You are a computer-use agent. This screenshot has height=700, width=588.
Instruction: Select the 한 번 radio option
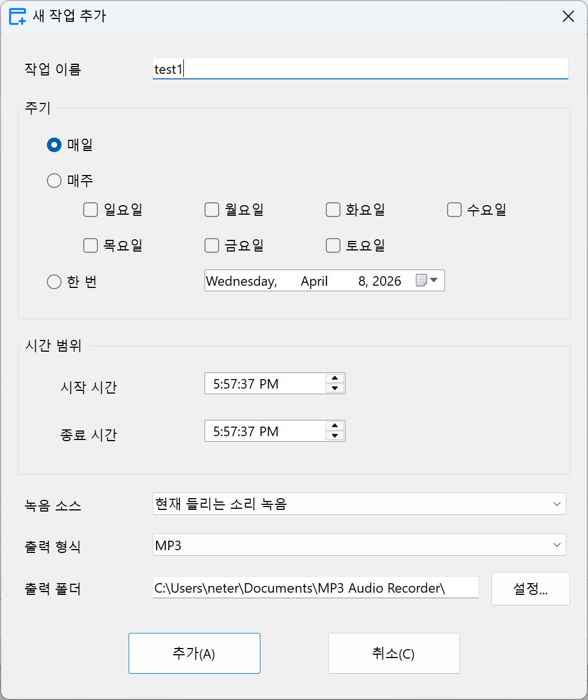coord(54,282)
